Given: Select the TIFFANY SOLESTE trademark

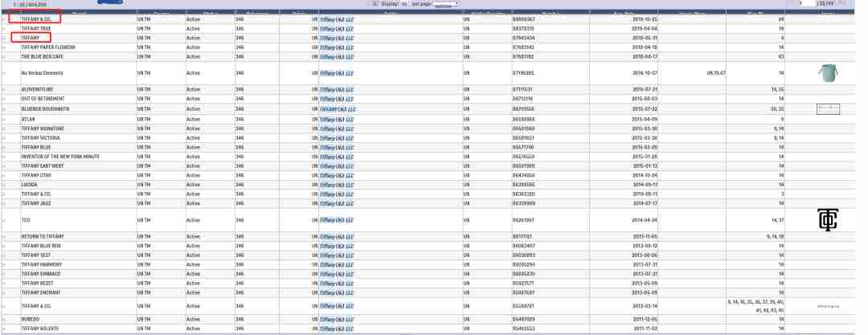Looking at the screenshot, I should (x=40, y=329).
